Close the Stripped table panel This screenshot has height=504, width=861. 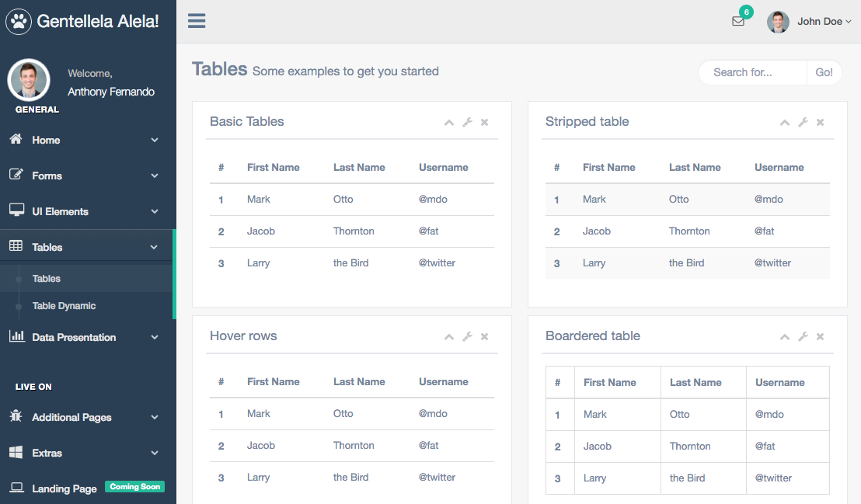pyautogui.click(x=820, y=122)
